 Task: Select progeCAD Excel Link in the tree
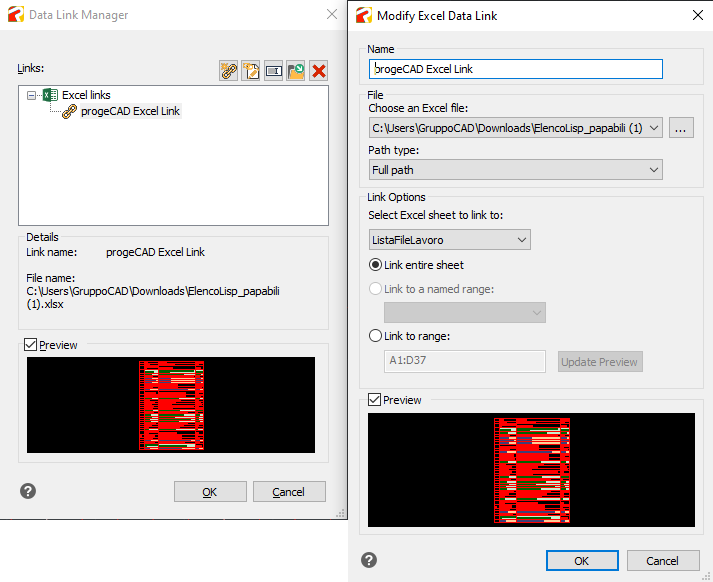(x=130, y=111)
